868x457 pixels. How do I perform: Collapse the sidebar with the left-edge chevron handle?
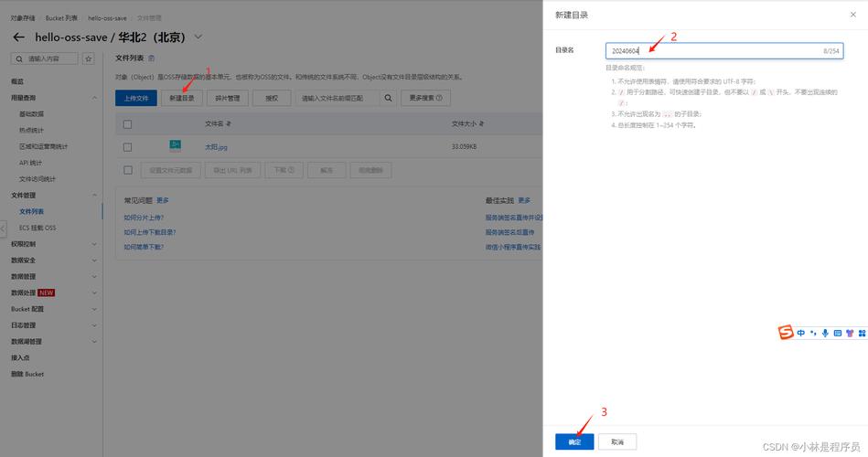pos(4,228)
